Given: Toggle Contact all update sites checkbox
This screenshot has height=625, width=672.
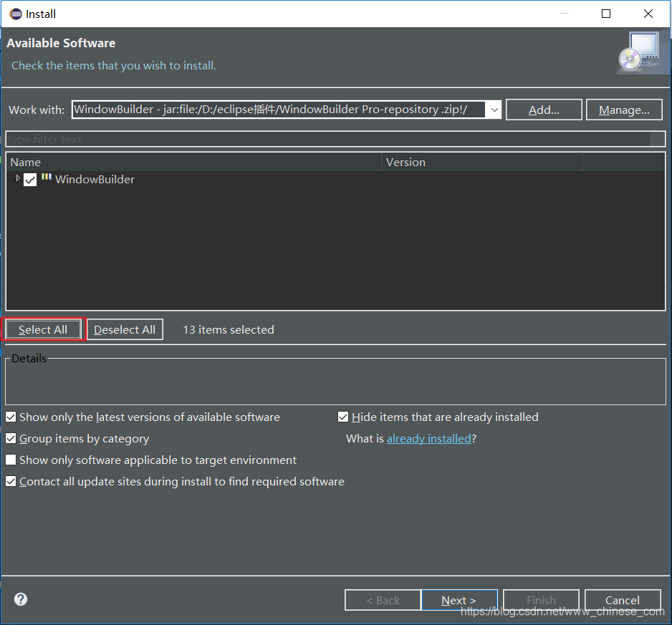Looking at the screenshot, I should pos(11,481).
